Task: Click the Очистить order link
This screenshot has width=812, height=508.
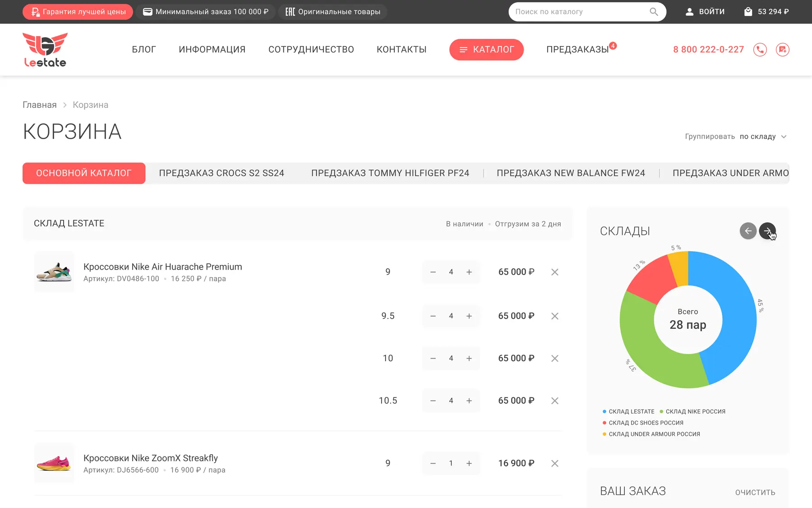Action: [755, 492]
